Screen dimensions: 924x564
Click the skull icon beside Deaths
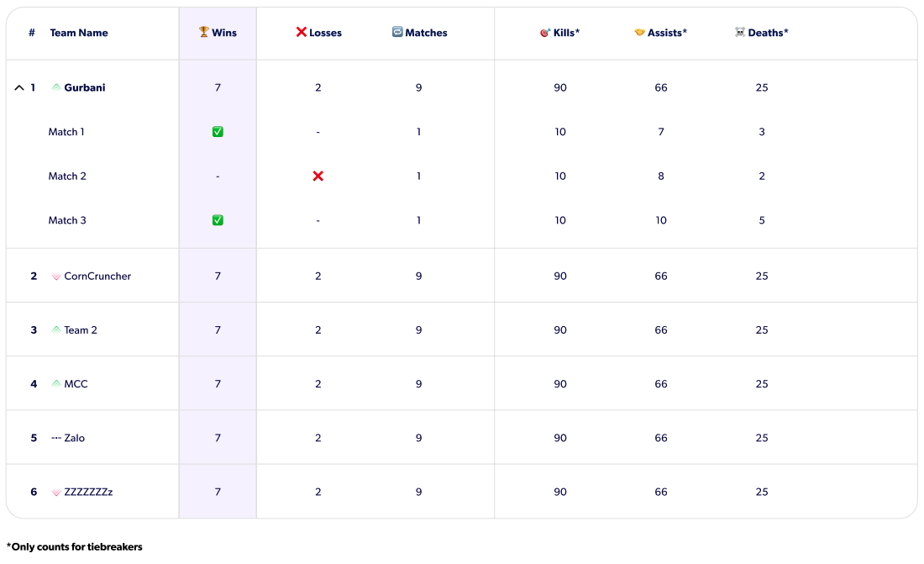coord(740,32)
